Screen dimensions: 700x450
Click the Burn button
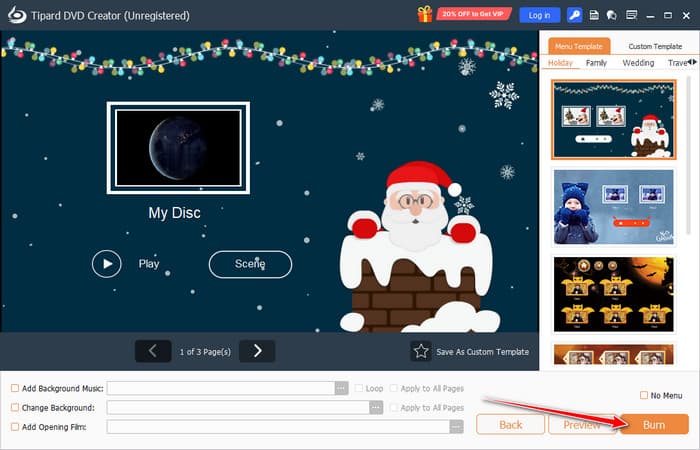click(x=653, y=424)
